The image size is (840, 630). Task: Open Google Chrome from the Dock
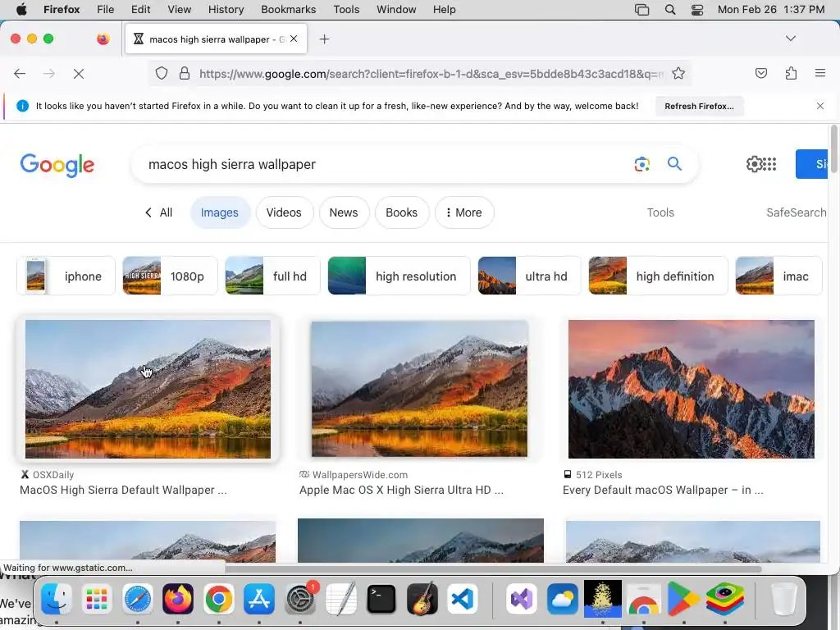218,598
